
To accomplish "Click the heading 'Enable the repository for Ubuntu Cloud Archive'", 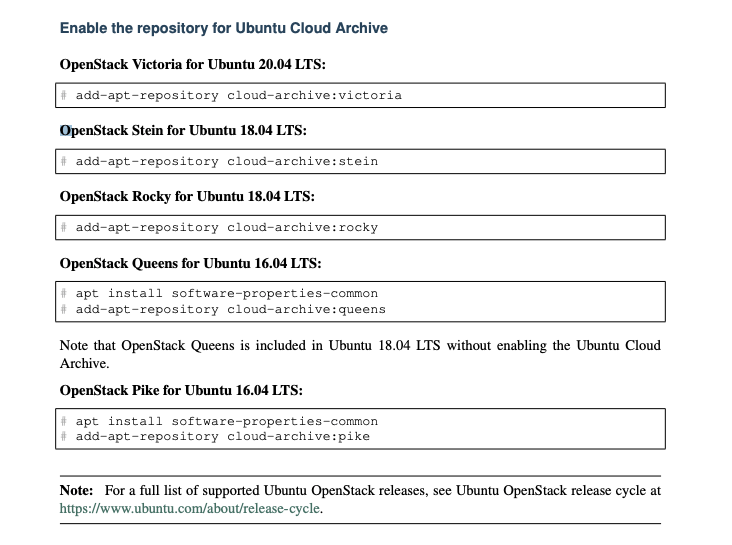I will pyautogui.click(x=224, y=28).
